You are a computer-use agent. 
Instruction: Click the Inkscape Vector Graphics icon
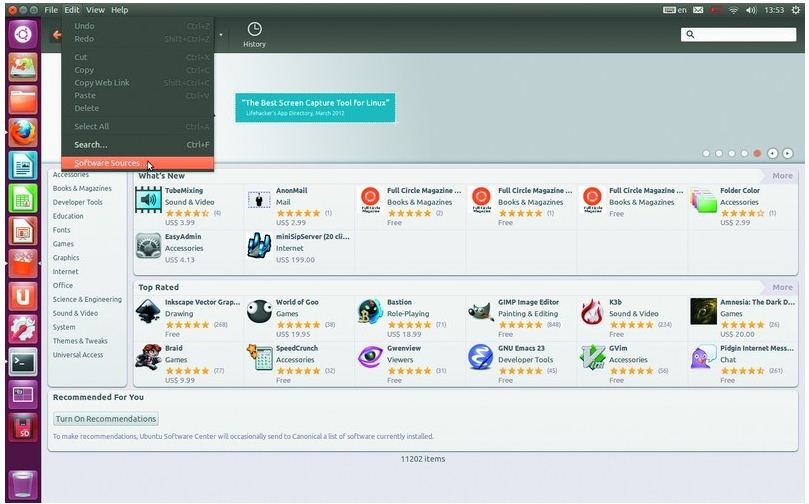tap(148, 312)
